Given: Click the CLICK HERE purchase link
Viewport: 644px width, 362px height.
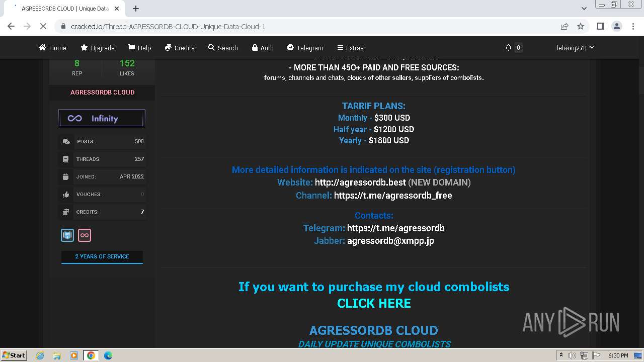Looking at the screenshot, I should click(374, 303).
